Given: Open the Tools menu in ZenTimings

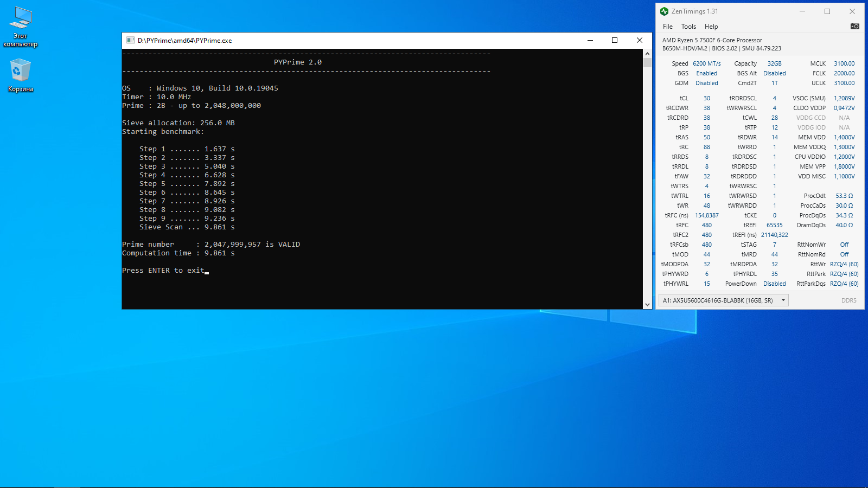Looking at the screenshot, I should [688, 27].
